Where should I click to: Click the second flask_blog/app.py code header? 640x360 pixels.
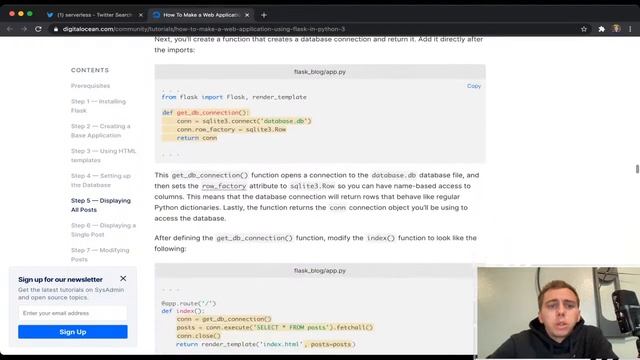tap(320, 271)
